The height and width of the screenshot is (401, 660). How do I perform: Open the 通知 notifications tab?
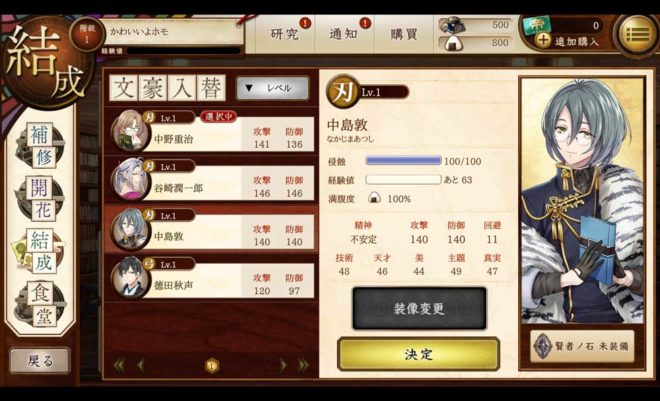pos(343,34)
